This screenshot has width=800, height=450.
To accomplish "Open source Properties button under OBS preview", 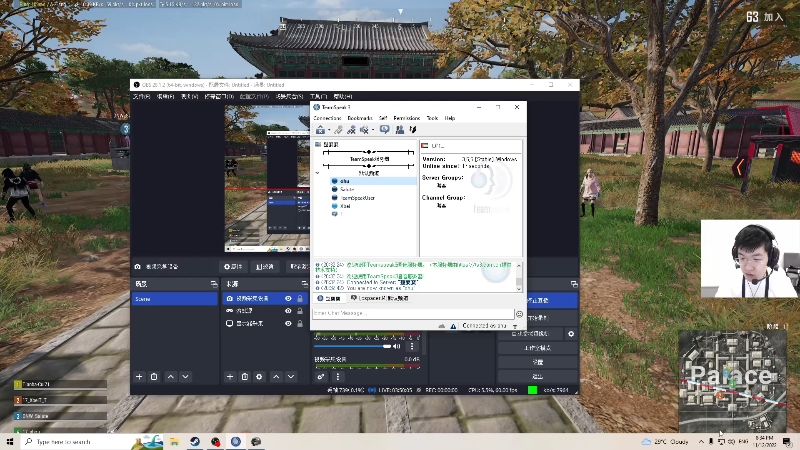I will click(x=233, y=266).
